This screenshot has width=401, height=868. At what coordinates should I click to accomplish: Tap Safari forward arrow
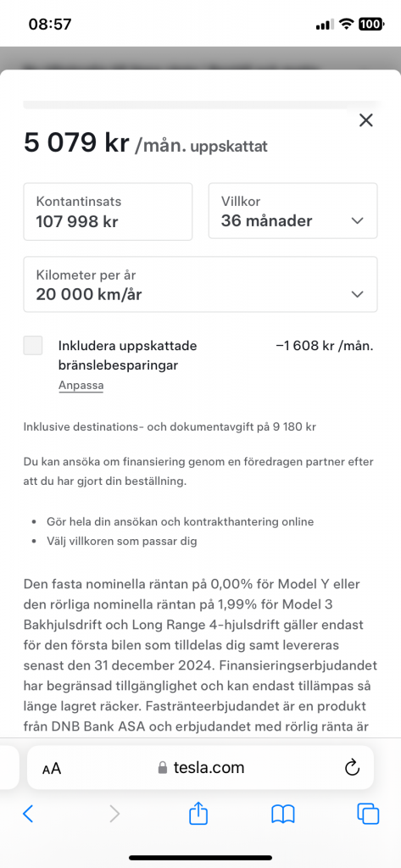pyautogui.click(x=114, y=813)
